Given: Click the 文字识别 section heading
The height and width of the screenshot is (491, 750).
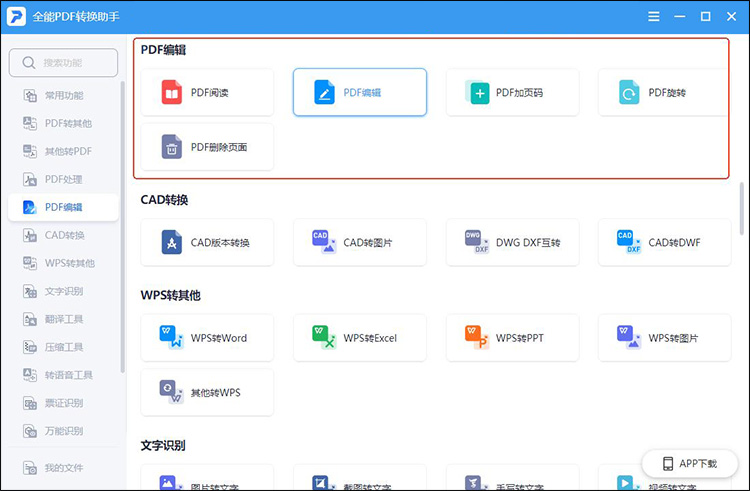Looking at the screenshot, I should [163, 445].
